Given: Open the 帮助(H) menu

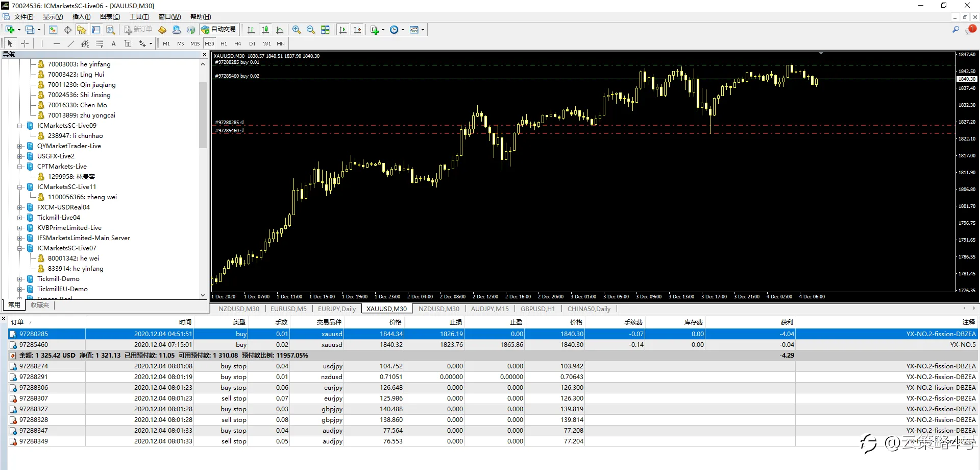Looking at the screenshot, I should pyautogui.click(x=201, y=17).
